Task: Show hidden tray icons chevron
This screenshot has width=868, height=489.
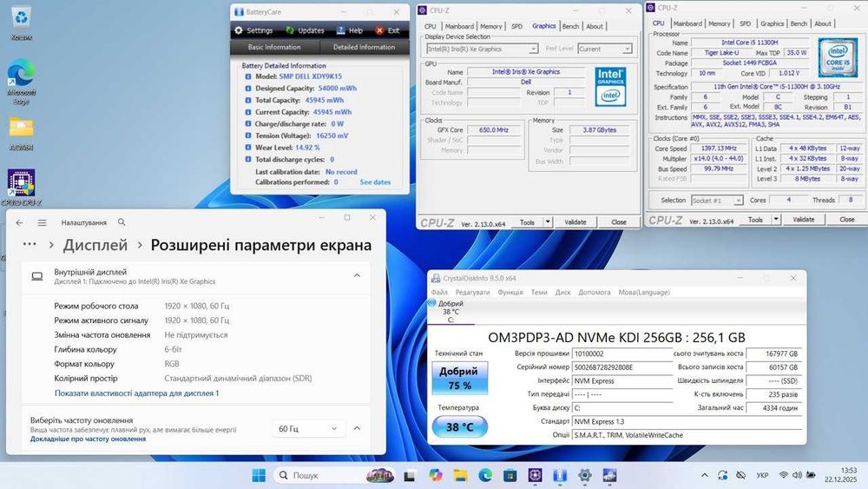Action: point(704,475)
